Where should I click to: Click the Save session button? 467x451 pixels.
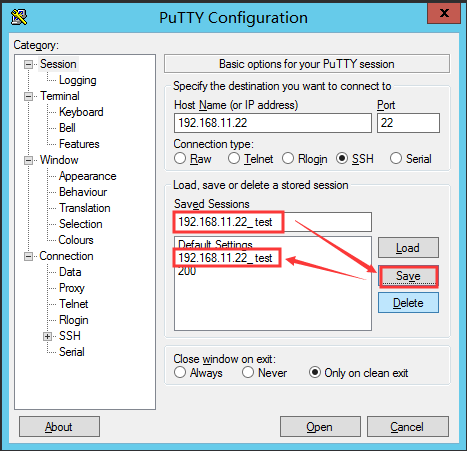(408, 276)
